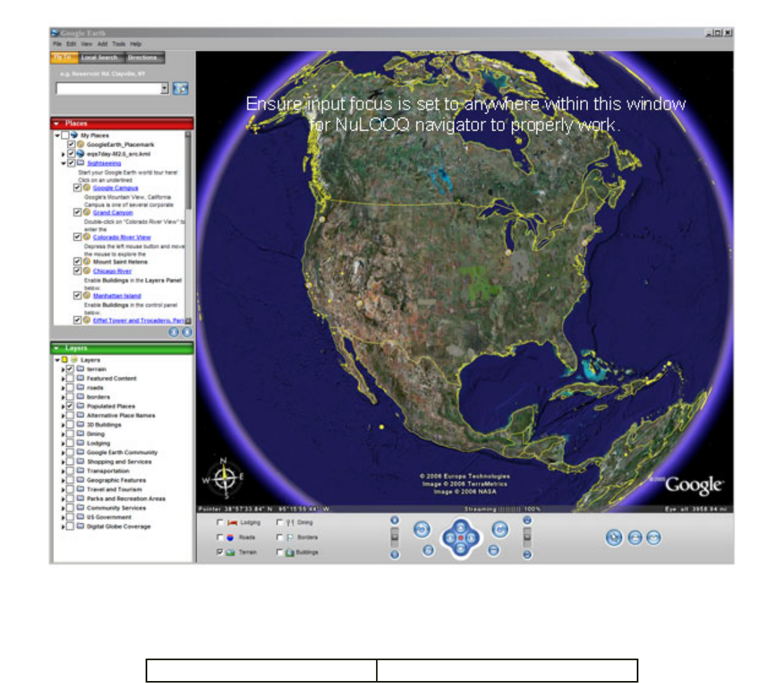
Task: Expand the eqs7day-M2.5_src.kml tree node
Action: click(63, 154)
